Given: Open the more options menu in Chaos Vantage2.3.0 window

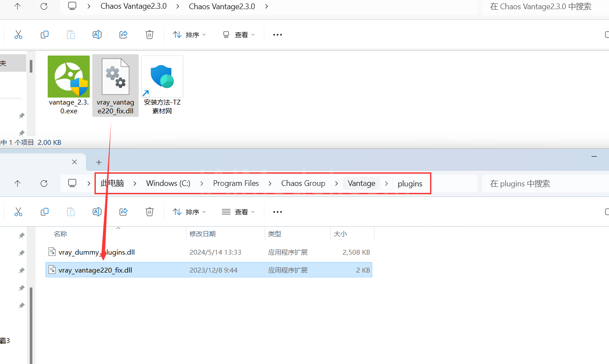Looking at the screenshot, I should click(x=277, y=35).
